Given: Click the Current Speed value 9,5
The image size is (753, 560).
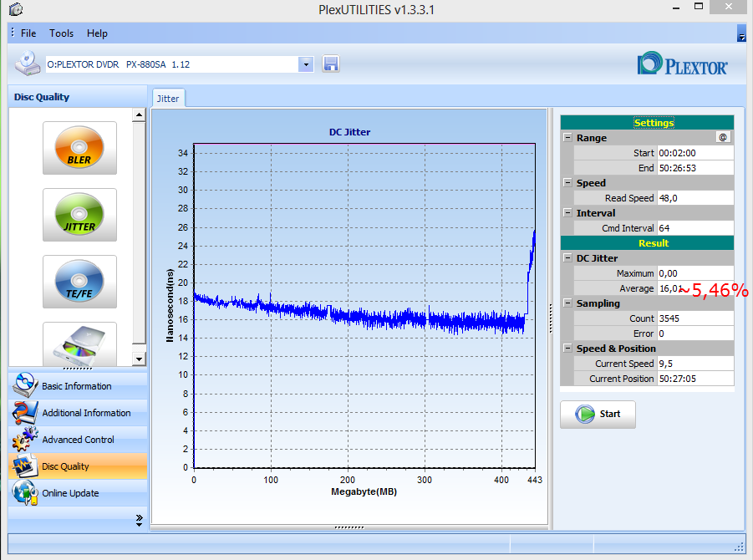Looking at the screenshot, I should coord(695,364).
